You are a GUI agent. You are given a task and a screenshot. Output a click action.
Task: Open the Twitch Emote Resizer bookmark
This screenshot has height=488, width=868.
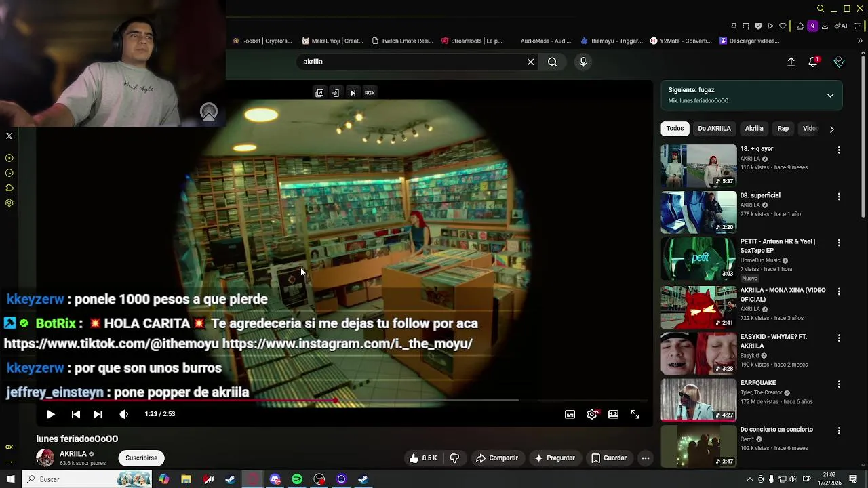[x=402, y=41]
